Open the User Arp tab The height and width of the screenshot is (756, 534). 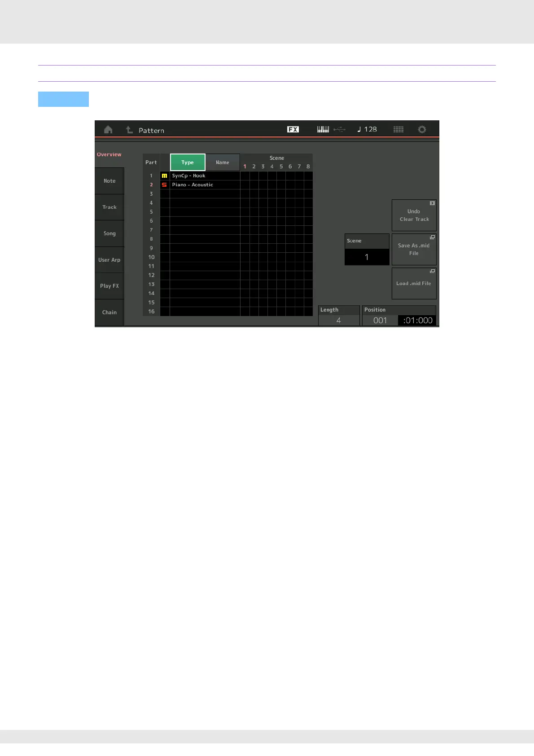pos(109,260)
